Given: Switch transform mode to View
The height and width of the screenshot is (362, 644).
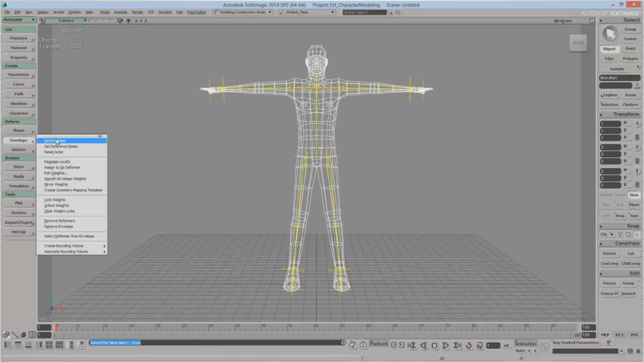Looking at the screenshot, I should [634, 195].
